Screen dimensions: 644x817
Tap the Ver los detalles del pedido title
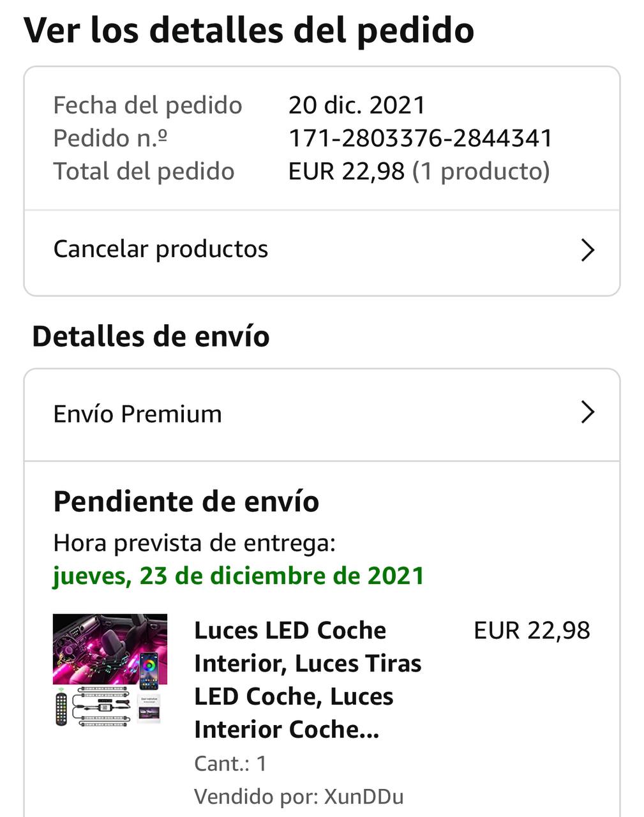tap(249, 31)
